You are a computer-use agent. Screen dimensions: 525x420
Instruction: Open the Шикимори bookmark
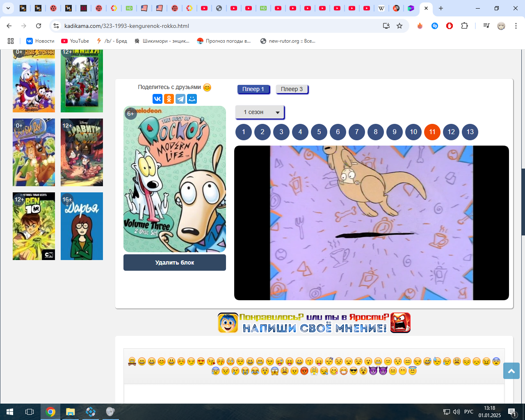coord(162,41)
